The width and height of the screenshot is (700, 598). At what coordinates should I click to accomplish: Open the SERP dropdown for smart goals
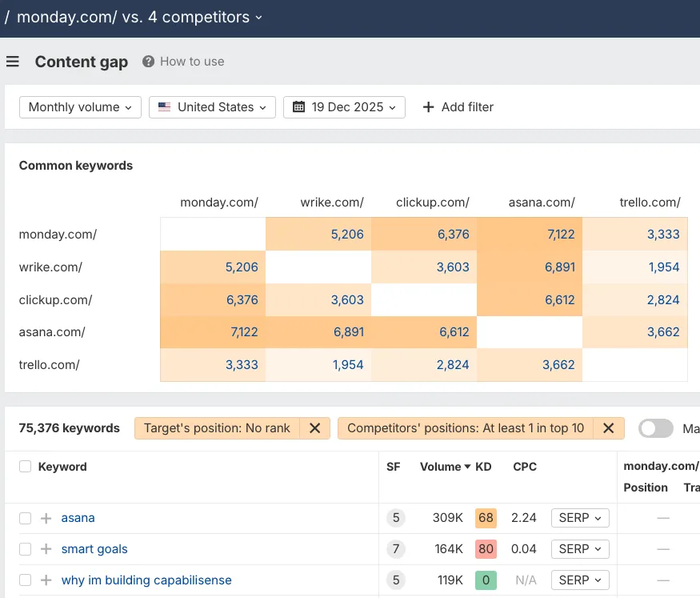click(580, 548)
